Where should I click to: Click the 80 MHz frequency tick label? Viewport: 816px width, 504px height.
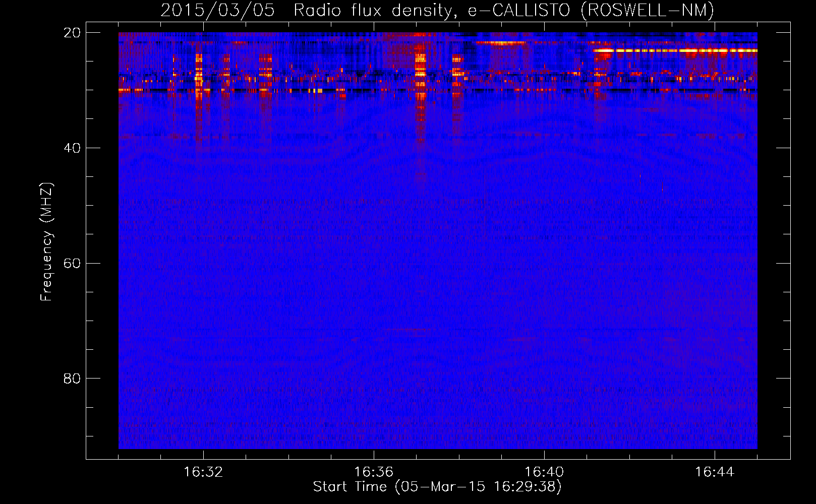72,379
